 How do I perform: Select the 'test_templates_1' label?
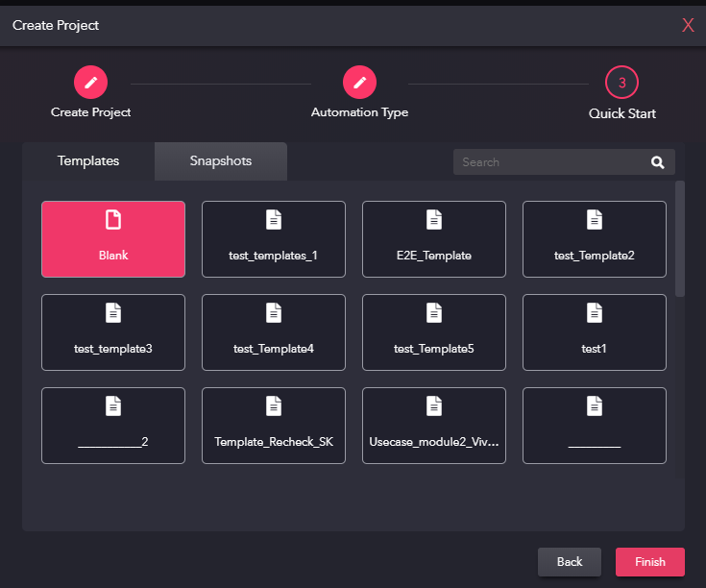pos(273,256)
